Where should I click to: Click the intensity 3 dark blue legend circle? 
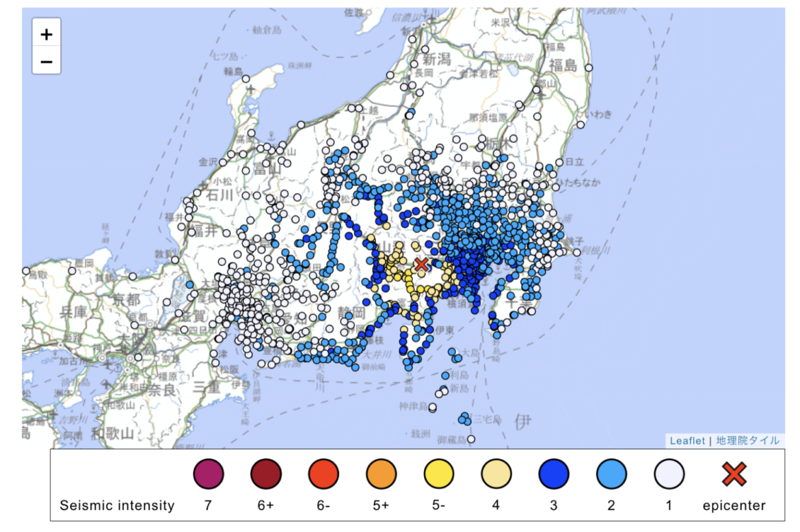point(554,474)
